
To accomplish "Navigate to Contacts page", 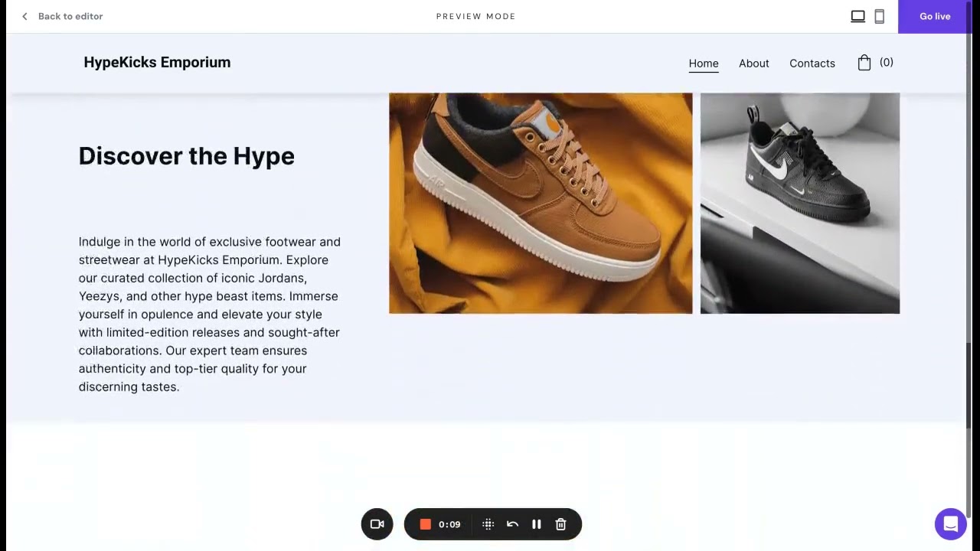I will [x=812, y=64].
